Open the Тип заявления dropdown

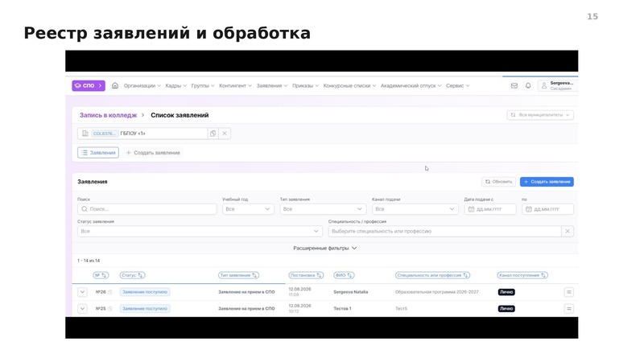[323, 209]
